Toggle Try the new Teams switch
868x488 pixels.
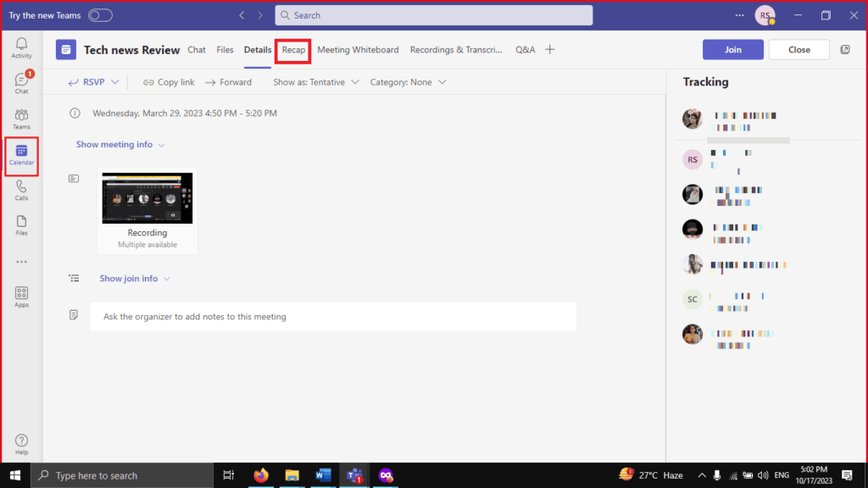click(100, 15)
